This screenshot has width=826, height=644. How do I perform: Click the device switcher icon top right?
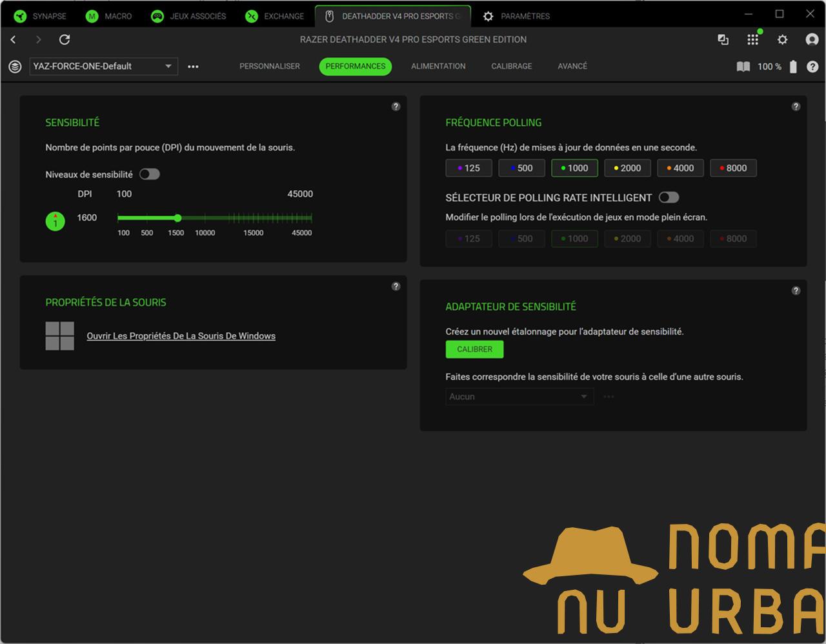[x=723, y=39]
